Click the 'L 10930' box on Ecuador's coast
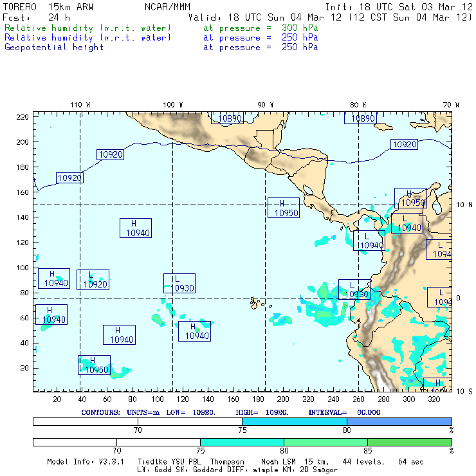Image resolution: width=476 pixels, height=476 pixels. (x=354, y=289)
